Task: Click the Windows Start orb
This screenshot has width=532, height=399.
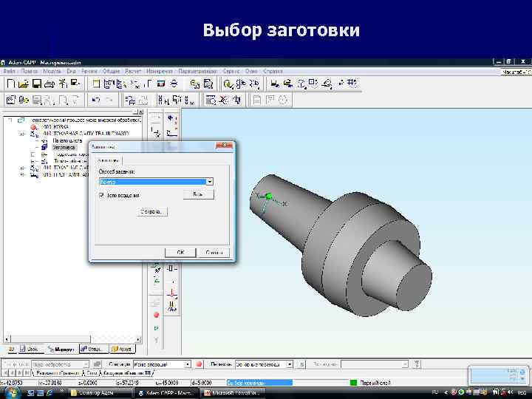Action: pos(11,393)
